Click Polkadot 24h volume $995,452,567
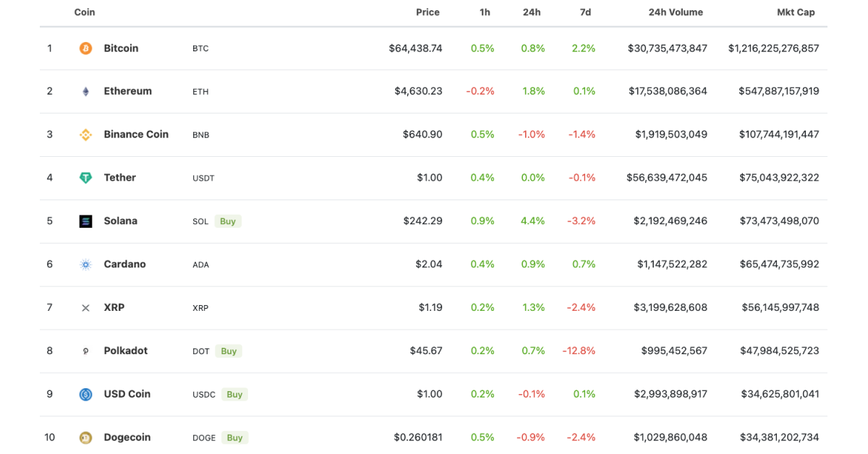868x454 pixels. tap(674, 351)
